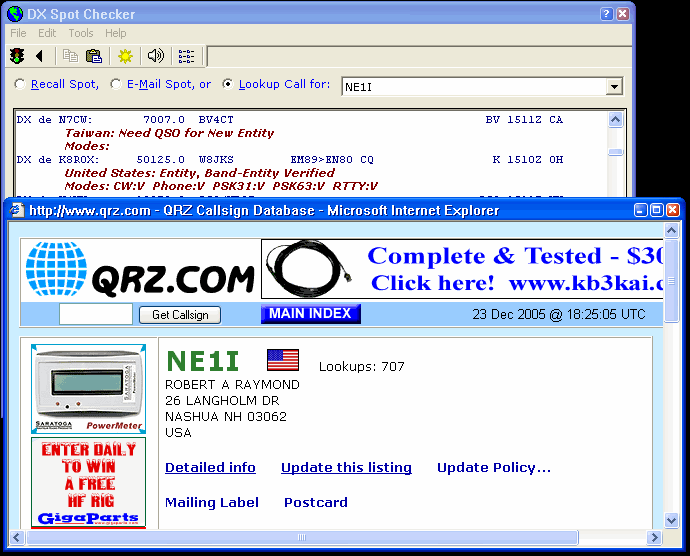Select the Lookup Call for radio button
The height and width of the screenshot is (556, 690).
pos(228,84)
